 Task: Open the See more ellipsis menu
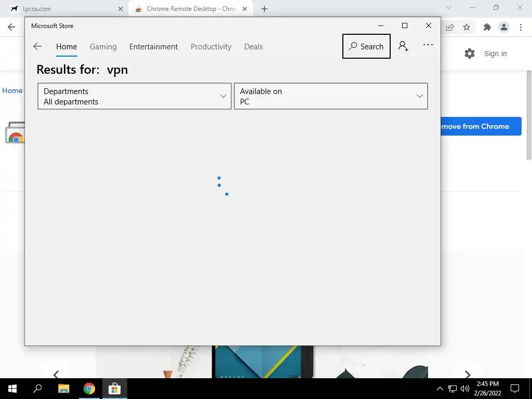(428, 45)
